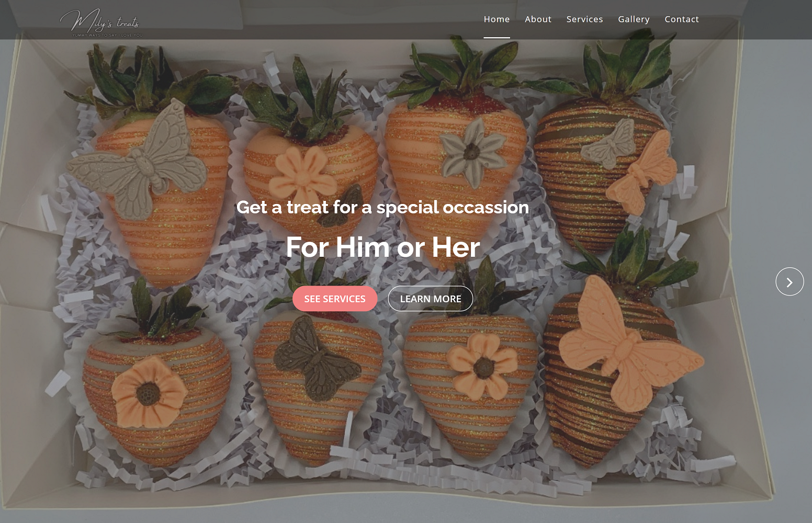Click the orange sunflower decoration on the strawberry
Screen dimensions: 812x523
pyautogui.click(x=149, y=392)
